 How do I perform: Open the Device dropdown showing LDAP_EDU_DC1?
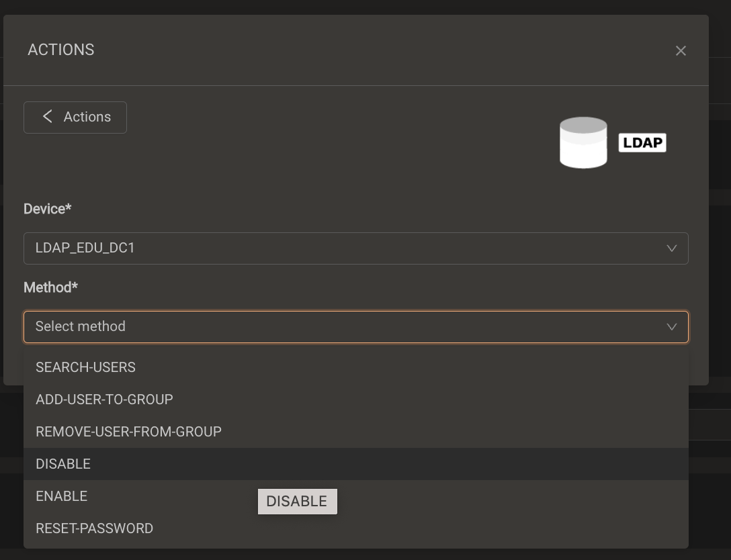coord(355,248)
